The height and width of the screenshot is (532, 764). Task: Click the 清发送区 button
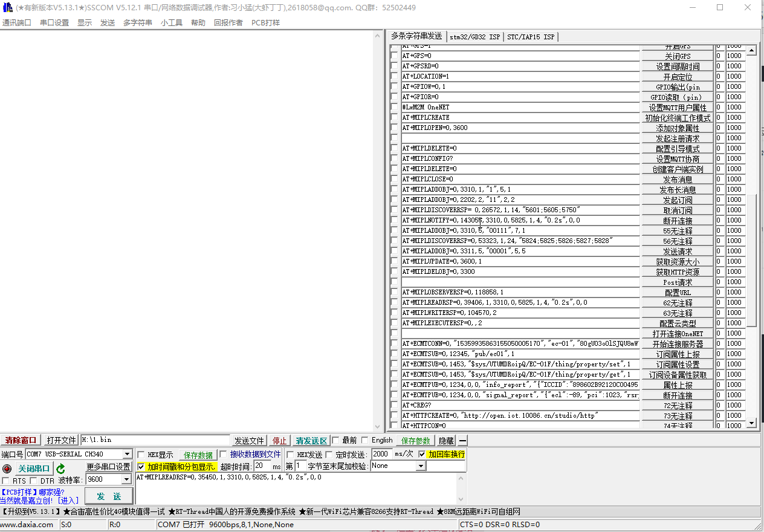click(x=311, y=441)
